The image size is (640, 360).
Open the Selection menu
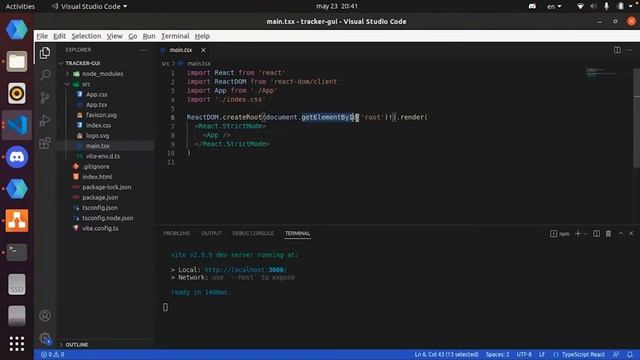pos(86,36)
